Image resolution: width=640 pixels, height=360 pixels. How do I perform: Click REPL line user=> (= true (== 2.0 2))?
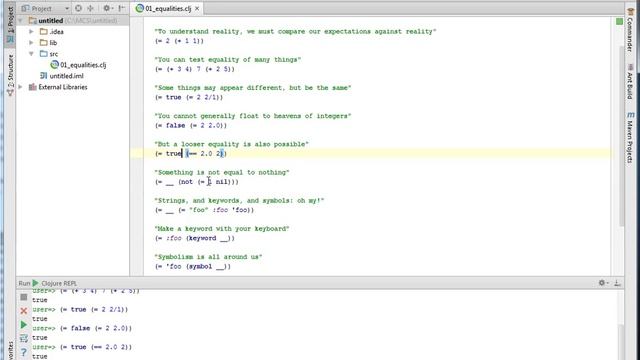82,347
